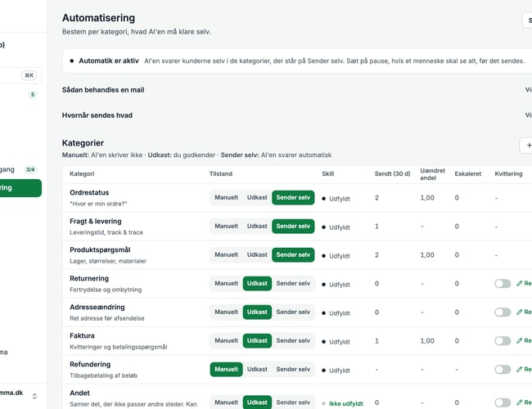Open sidebar item with 3/4 badge
The width and height of the screenshot is (532, 409).
coord(19,169)
